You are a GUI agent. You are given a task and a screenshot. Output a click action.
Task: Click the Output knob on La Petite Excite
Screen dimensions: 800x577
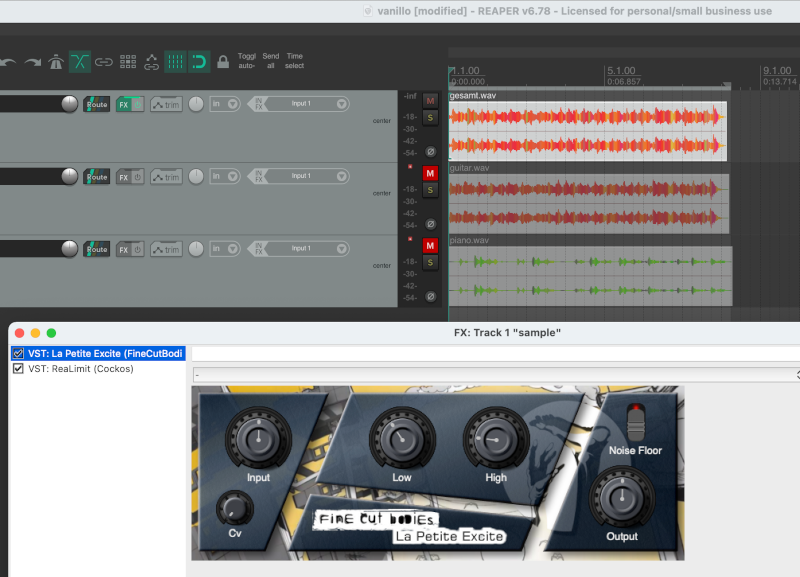click(x=621, y=496)
